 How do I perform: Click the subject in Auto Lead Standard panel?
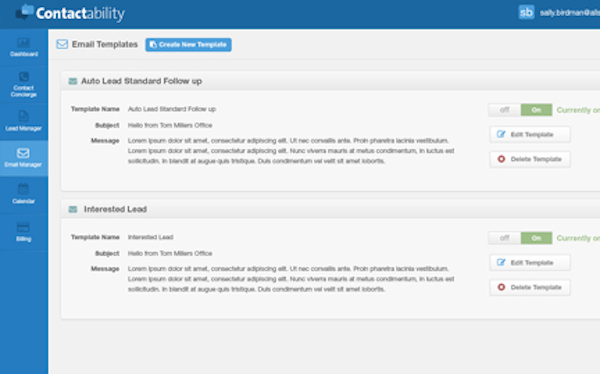point(170,126)
